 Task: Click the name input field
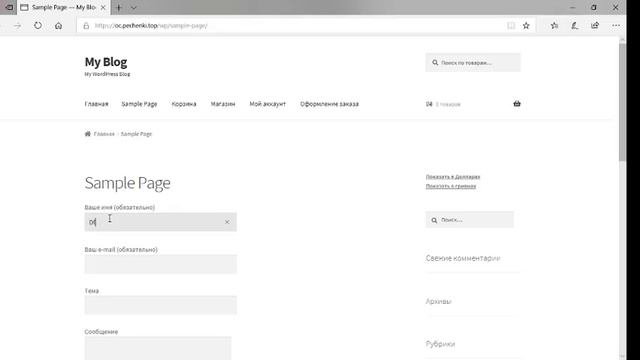tap(160, 222)
